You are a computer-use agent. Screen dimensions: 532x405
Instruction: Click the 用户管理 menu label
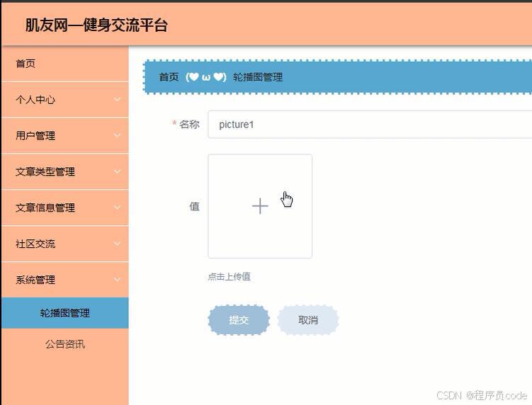[x=35, y=136]
